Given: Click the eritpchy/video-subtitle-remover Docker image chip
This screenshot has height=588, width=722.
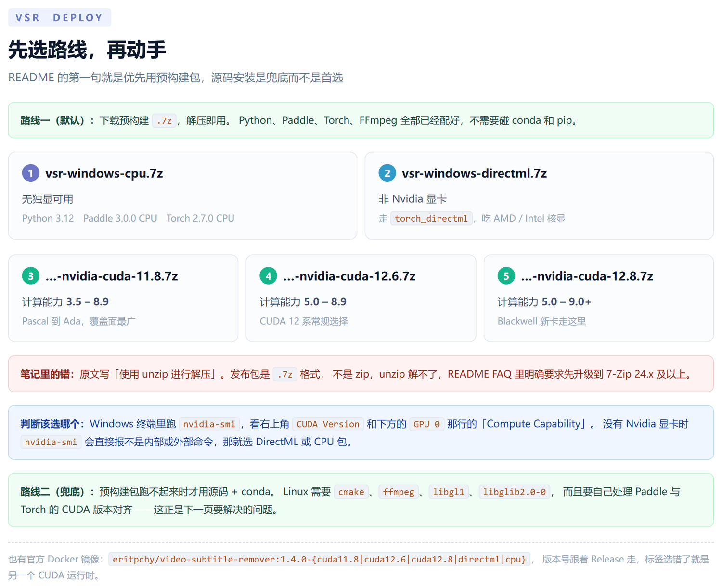Looking at the screenshot, I should coord(320,559).
